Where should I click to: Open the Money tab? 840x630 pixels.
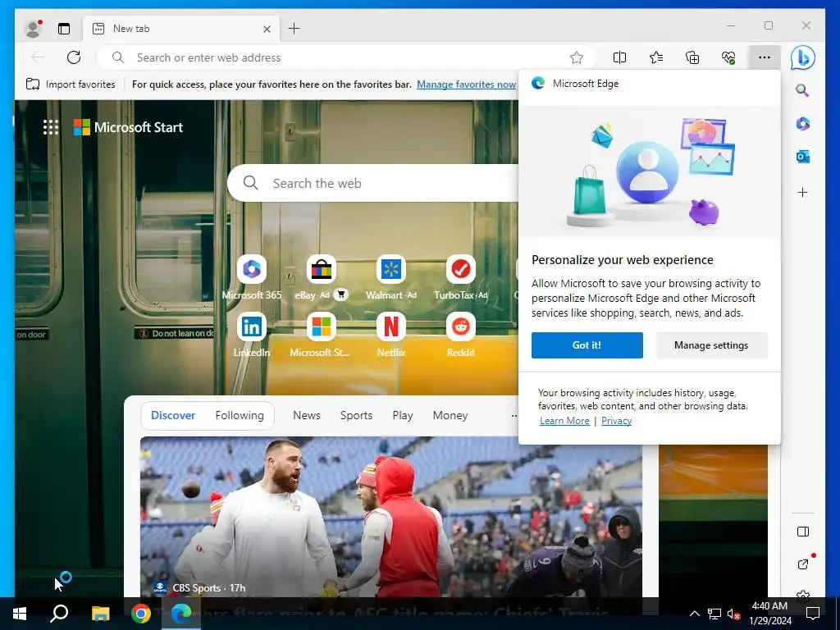tap(450, 415)
